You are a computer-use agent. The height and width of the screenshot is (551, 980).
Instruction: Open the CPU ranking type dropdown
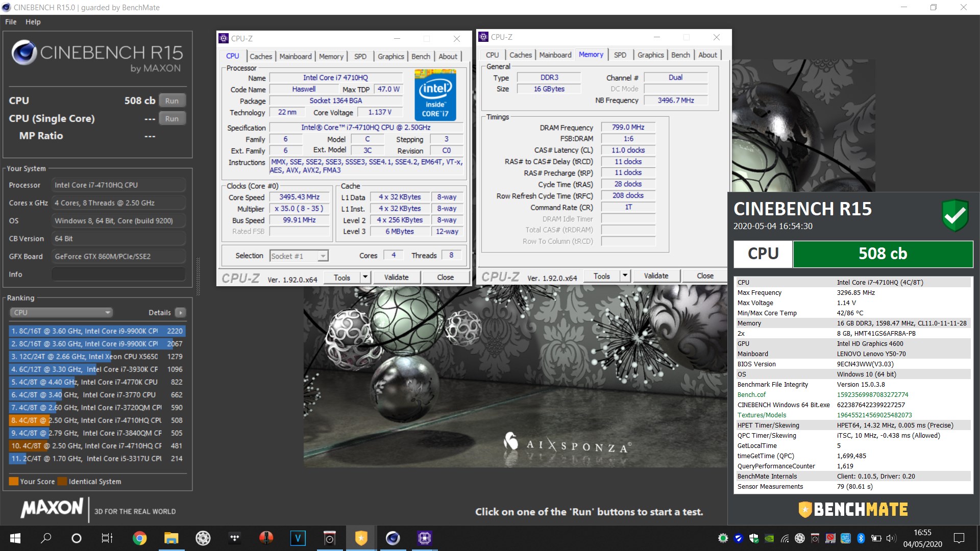61,312
